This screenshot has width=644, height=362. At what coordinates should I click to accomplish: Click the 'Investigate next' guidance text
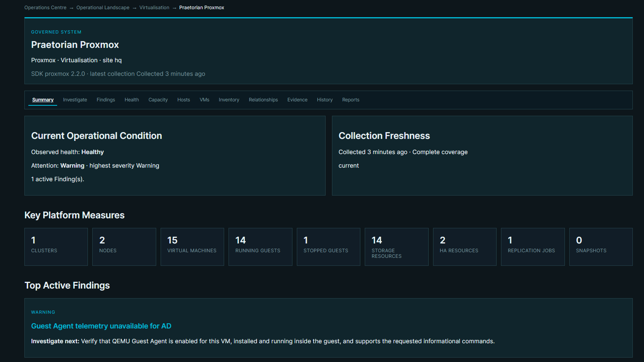click(x=263, y=341)
